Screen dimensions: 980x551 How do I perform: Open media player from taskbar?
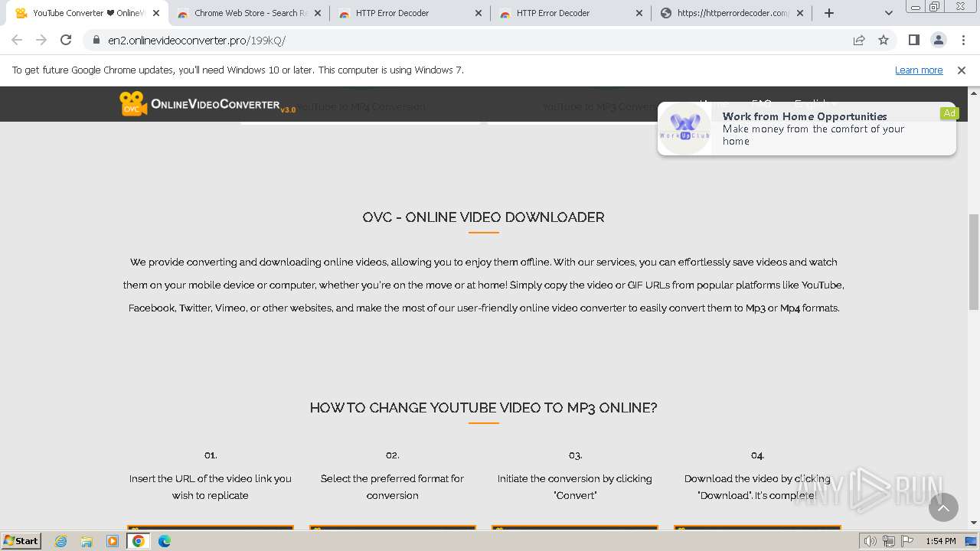click(113, 541)
